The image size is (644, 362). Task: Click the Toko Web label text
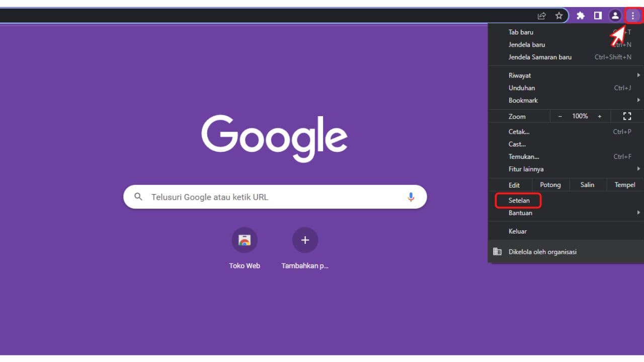click(245, 266)
